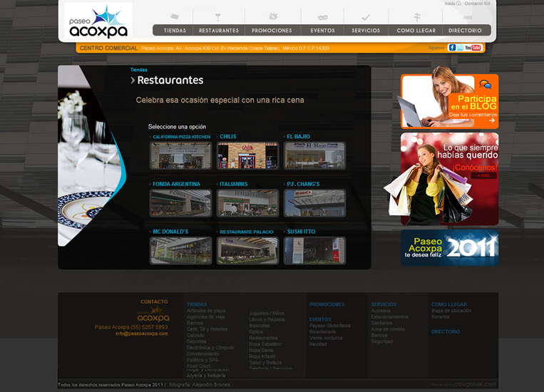Viewport: 544px width, 392px height.
Task: Click the envelope icon next to Contacto
Action: (487, 4)
